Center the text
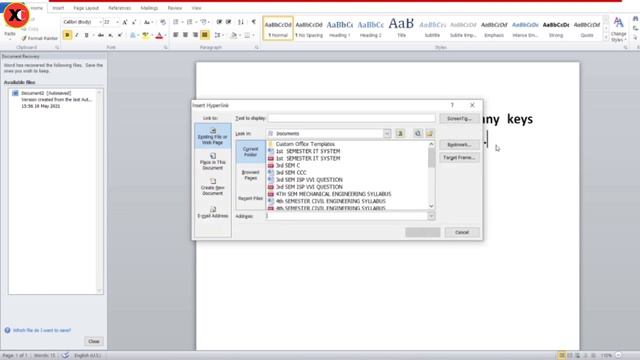The width and height of the screenshot is (640, 360). coord(185,36)
